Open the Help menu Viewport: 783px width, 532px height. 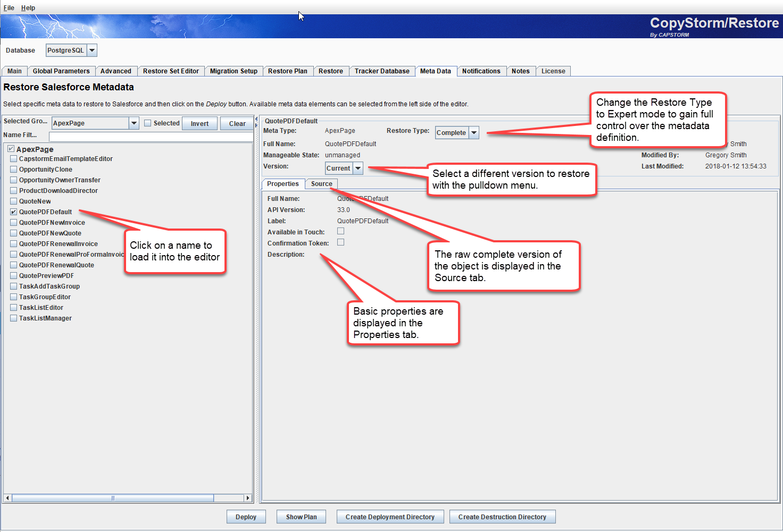[28, 8]
